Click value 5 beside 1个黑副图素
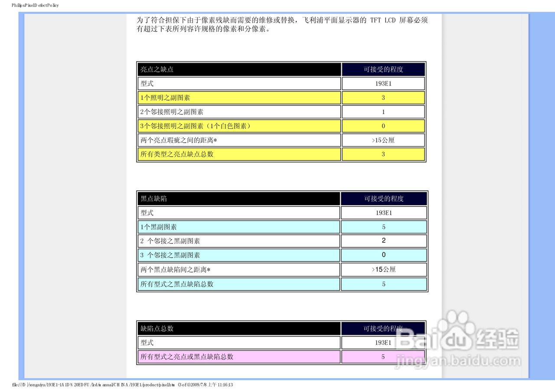 (x=384, y=227)
